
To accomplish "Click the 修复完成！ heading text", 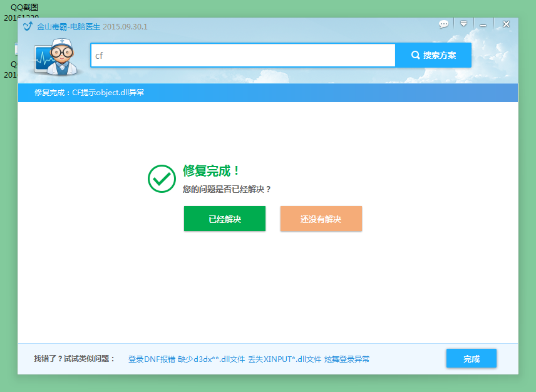I will pos(211,170).
